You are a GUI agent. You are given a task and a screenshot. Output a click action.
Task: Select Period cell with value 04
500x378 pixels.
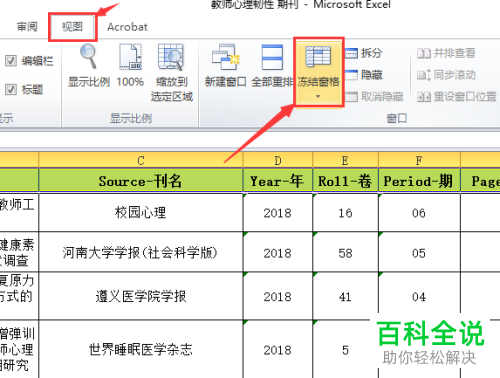coord(419,296)
